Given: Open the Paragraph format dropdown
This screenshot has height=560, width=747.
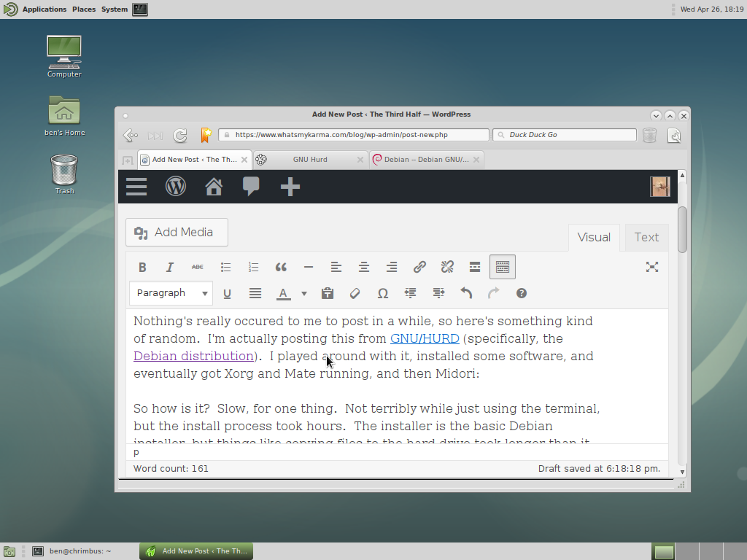Looking at the screenshot, I should pyautogui.click(x=171, y=293).
